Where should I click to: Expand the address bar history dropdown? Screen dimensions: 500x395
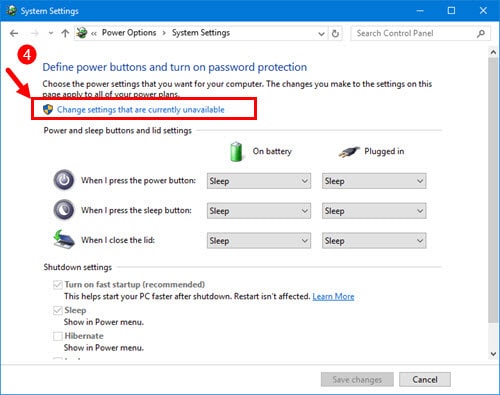pos(321,34)
